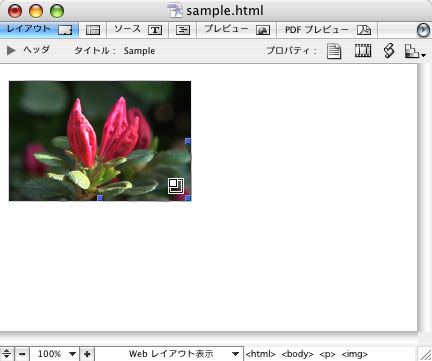432x361 pixels.
Task: Click the Sample title field
Action: pyautogui.click(x=139, y=51)
